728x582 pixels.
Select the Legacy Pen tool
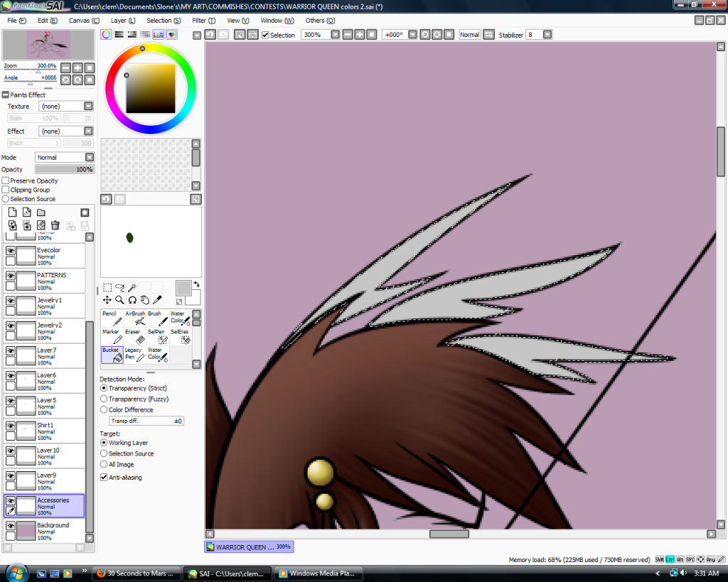tap(134, 355)
